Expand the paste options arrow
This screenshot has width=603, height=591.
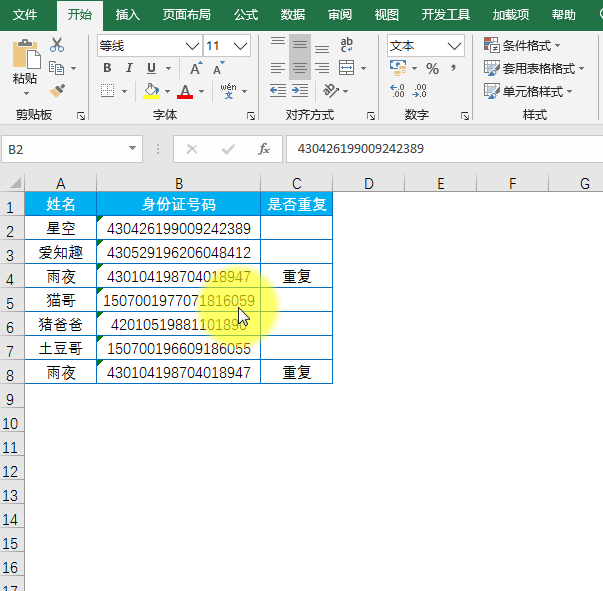pos(26,93)
